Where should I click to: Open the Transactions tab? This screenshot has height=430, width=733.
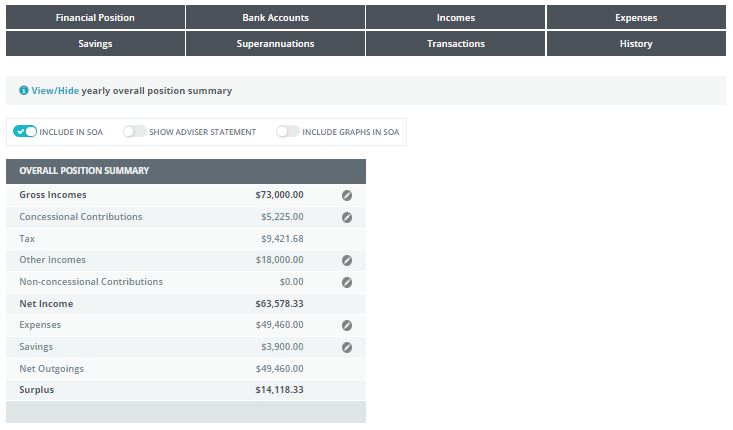456,43
